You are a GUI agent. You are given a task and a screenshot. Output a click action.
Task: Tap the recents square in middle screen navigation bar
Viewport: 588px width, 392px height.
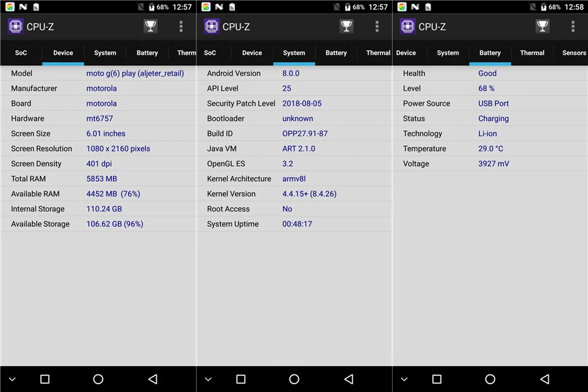[240, 379]
